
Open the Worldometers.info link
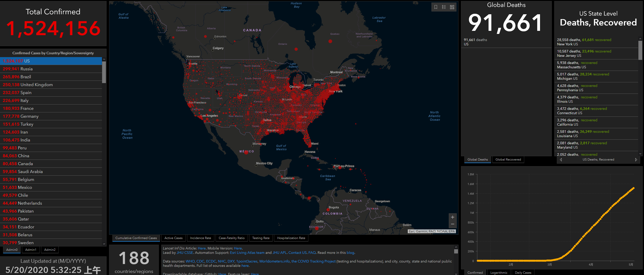coord(274,261)
